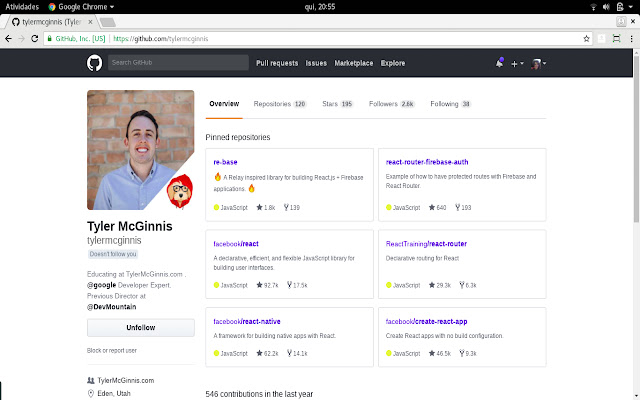640x400 pixels.
Task: Click the screen capture extension icon
Action: point(616,39)
